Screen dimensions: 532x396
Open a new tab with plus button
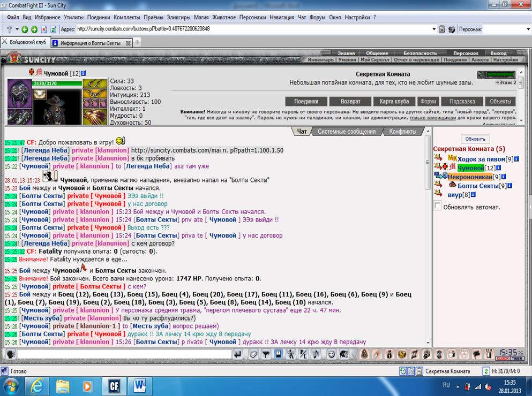(137, 42)
